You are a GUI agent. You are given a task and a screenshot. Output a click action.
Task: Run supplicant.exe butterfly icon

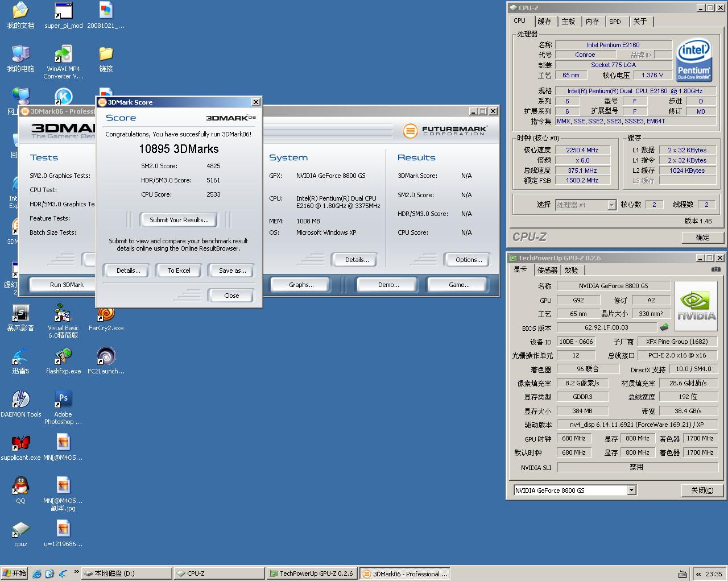click(20, 447)
